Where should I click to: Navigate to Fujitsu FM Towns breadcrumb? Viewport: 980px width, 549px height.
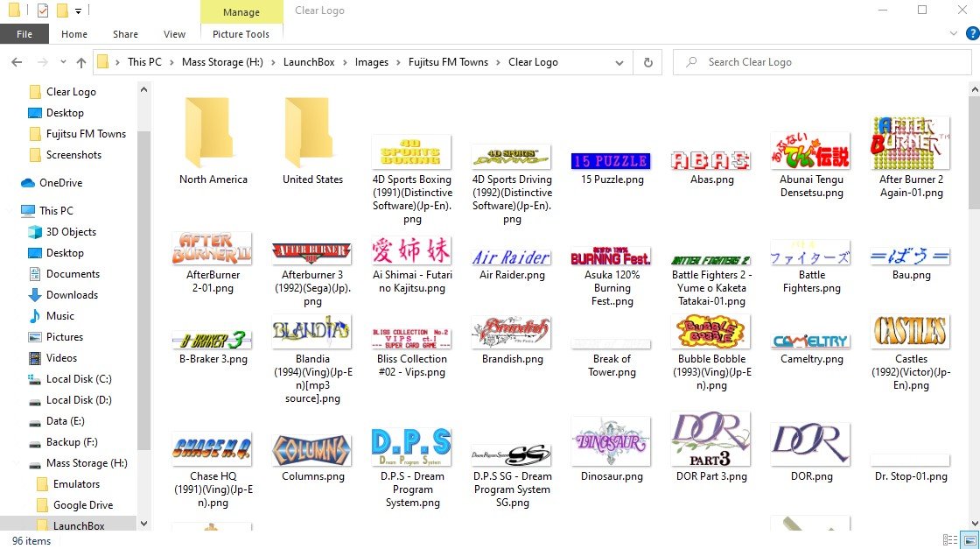click(x=448, y=62)
